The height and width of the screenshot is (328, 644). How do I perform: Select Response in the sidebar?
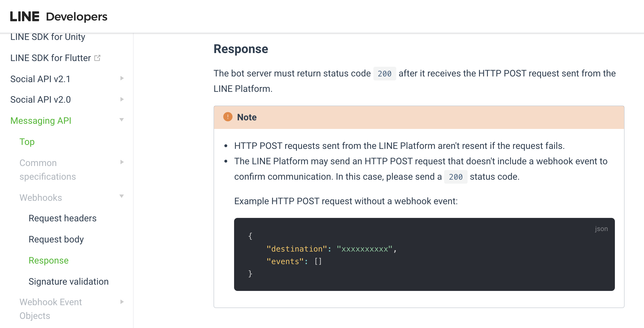click(x=49, y=260)
